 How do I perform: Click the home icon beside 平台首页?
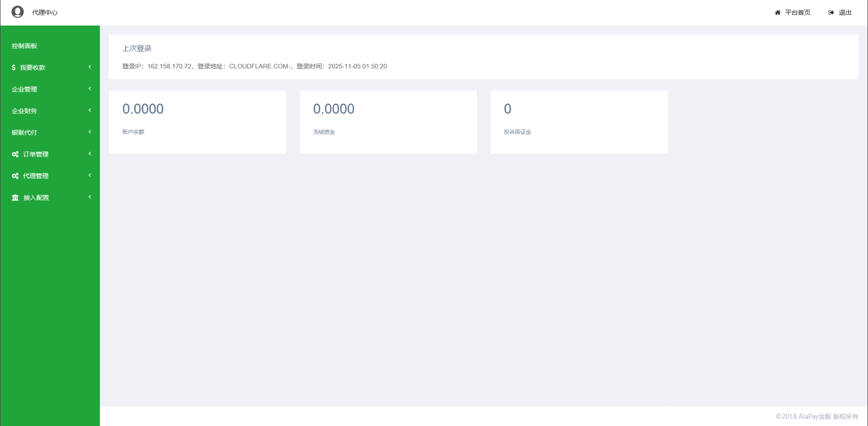tap(778, 13)
